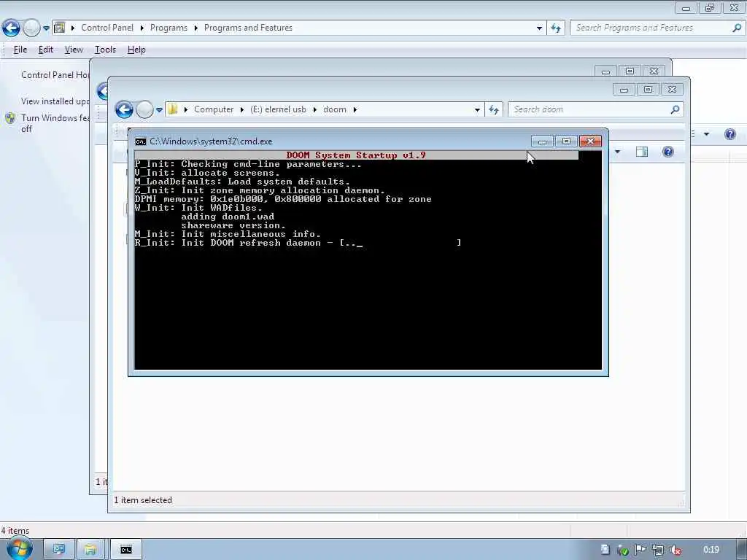Click magnifier icon in Programs and Features search
The width and height of the screenshot is (747, 560).
coord(737,28)
